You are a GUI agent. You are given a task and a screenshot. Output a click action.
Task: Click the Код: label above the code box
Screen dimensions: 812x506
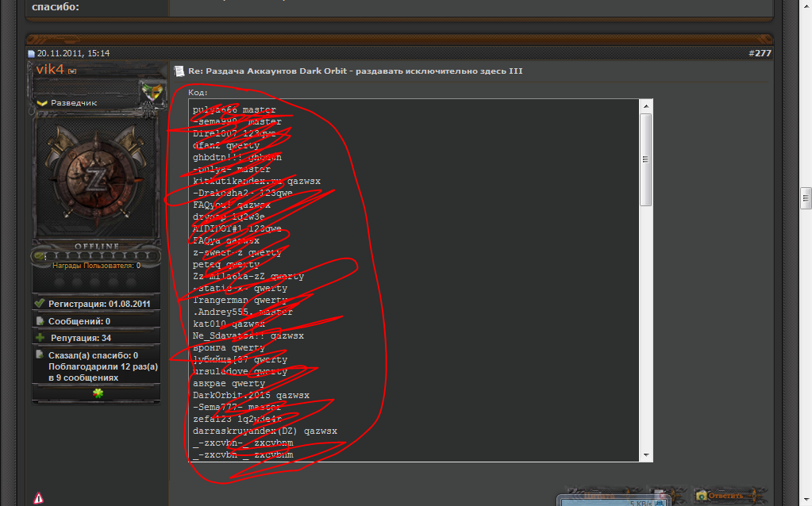(x=198, y=93)
